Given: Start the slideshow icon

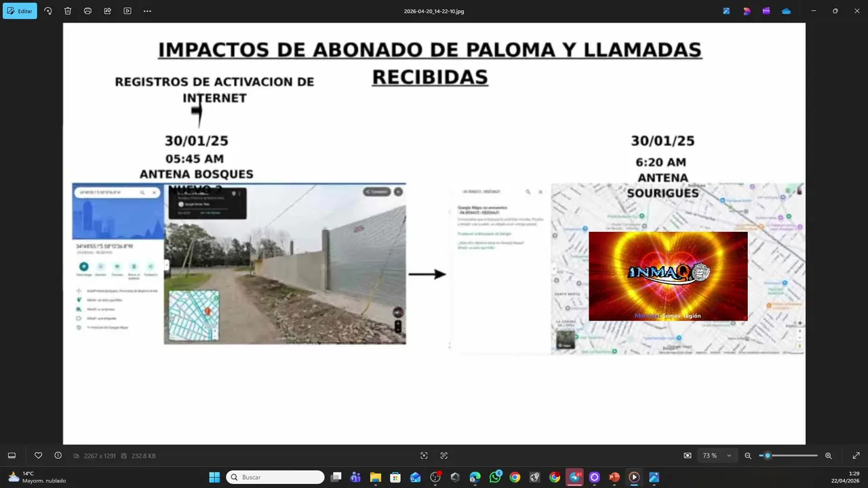Looking at the screenshot, I should 127,11.
